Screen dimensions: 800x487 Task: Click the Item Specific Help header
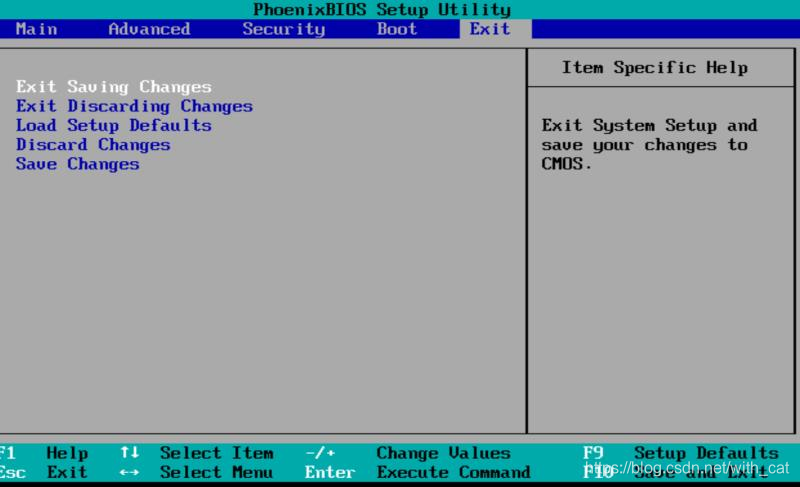point(655,67)
